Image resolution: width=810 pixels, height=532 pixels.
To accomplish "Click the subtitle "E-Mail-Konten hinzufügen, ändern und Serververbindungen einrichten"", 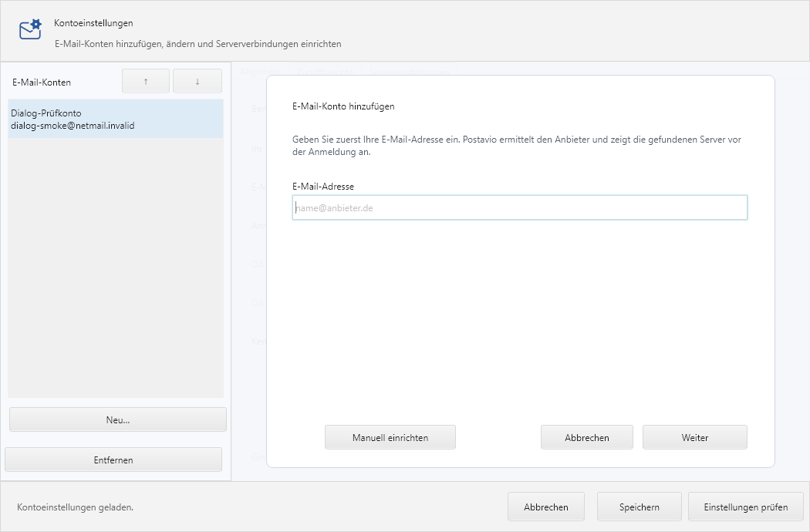I will click(197, 44).
